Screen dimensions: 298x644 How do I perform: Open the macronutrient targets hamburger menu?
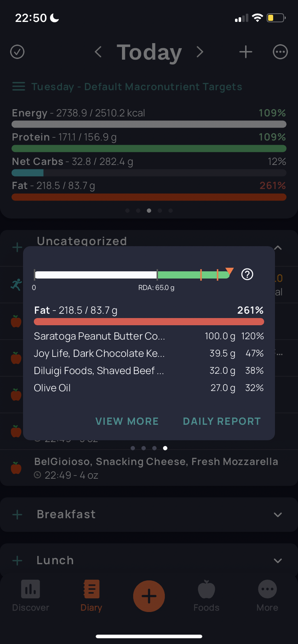tap(19, 87)
